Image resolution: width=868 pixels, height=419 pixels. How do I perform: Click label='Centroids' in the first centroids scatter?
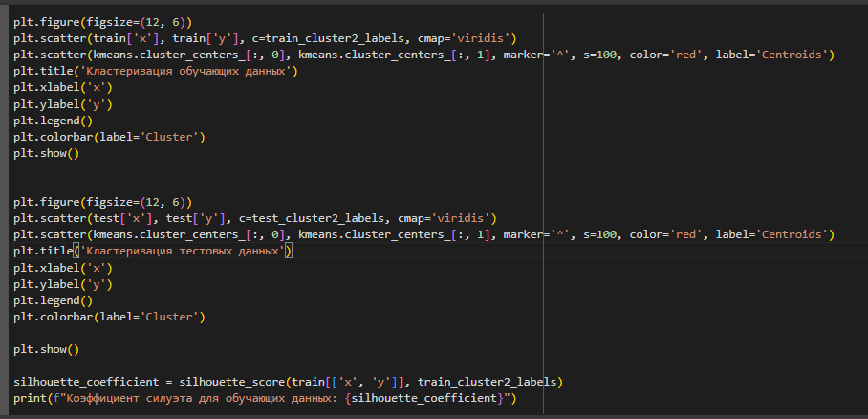(771, 55)
